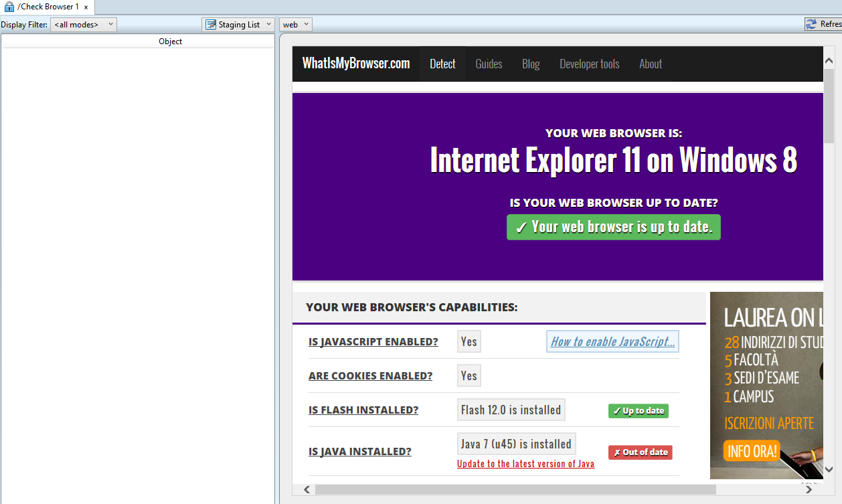Click the Is Flash Installed link
This screenshot has height=504, width=842.
[363, 410]
